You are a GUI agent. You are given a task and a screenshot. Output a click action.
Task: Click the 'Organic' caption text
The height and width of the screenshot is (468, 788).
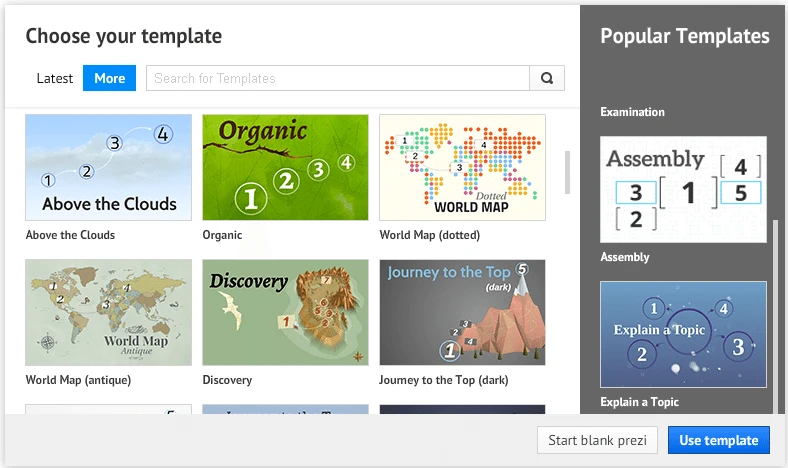point(222,235)
